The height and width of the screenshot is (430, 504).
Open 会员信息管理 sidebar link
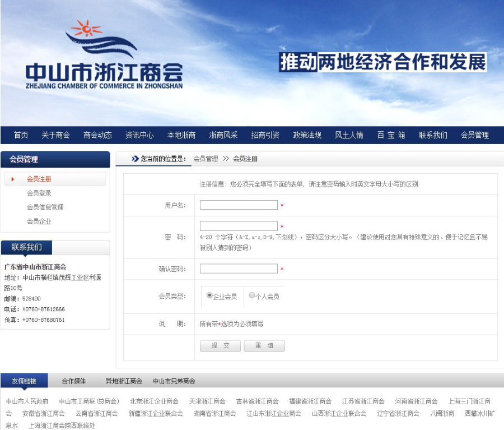[x=45, y=207]
